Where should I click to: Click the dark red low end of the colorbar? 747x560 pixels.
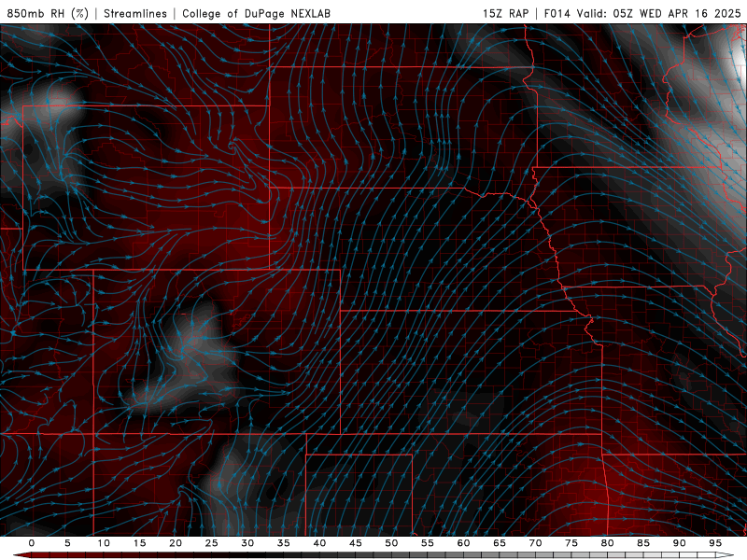click(x=22, y=555)
